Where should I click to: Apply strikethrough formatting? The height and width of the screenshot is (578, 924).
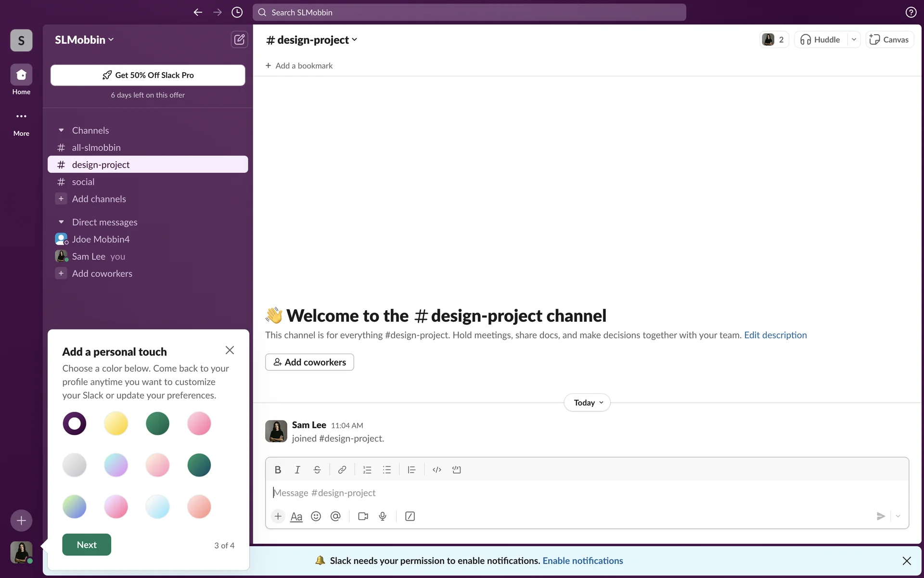tap(317, 470)
